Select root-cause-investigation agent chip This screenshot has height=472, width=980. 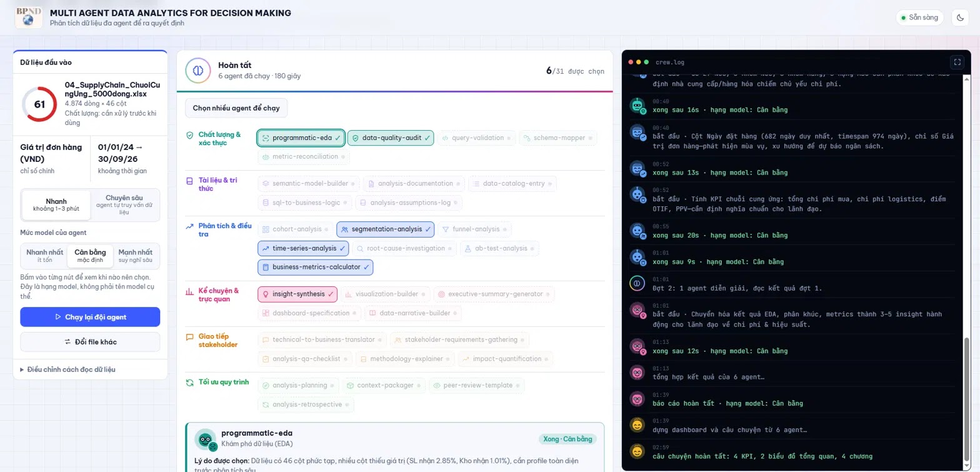(405, 248)
